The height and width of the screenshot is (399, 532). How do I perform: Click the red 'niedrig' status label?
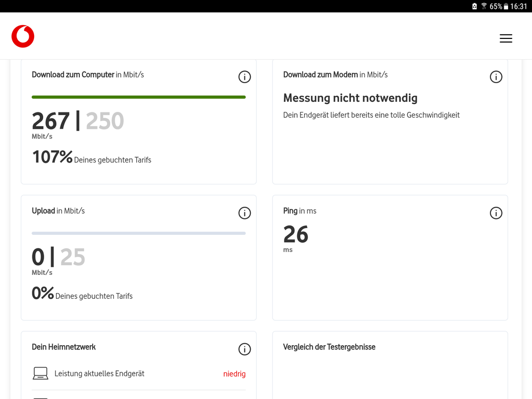234,374
